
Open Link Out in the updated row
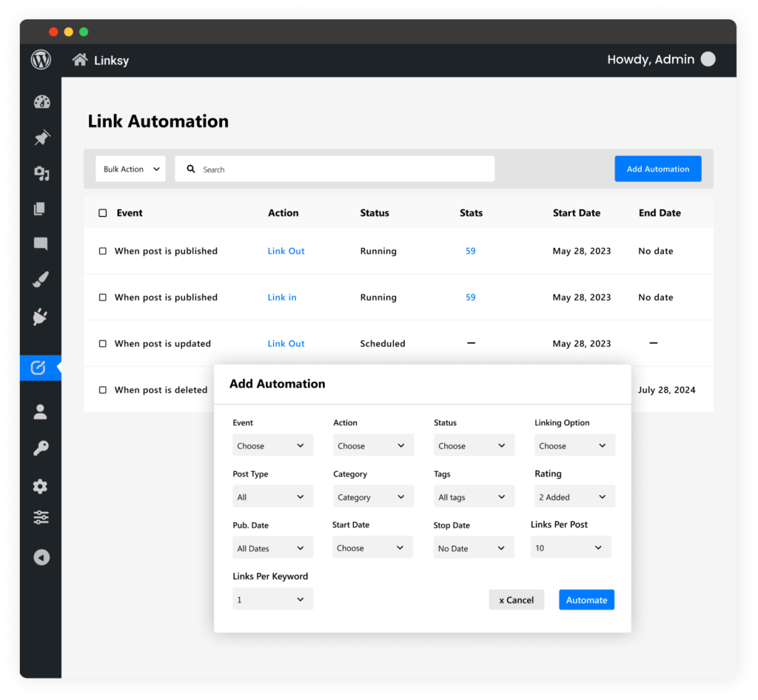click(286, 344)
